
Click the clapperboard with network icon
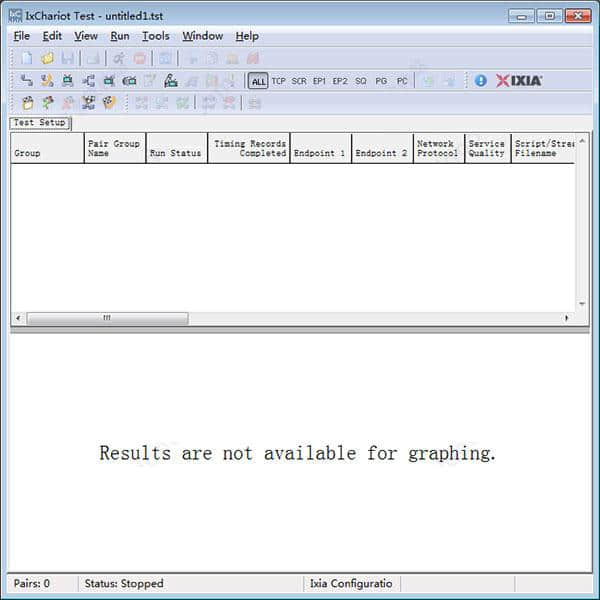pos(88,103)
